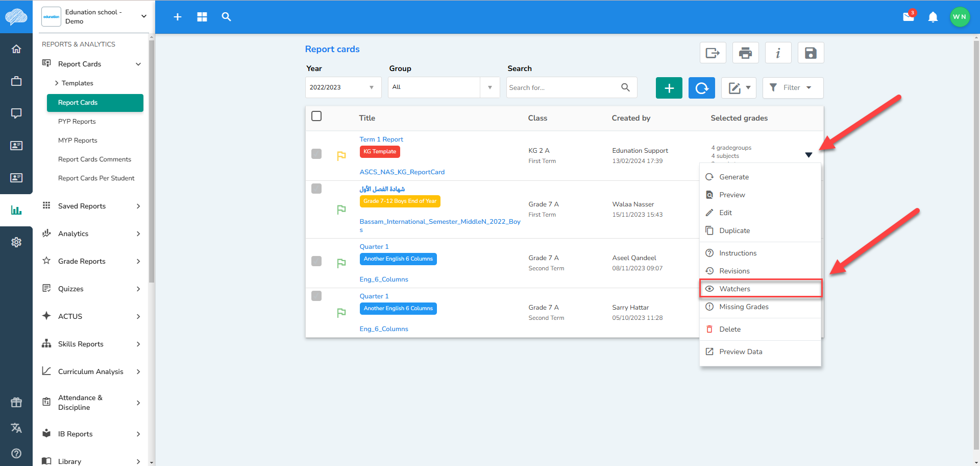Check the Grade 7-12 Boys row checkbox

coord(316,189)
